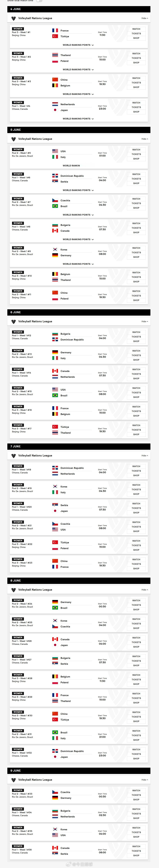Click the Korea flag in match #9
159x868 pixels.
click(55, 250)
